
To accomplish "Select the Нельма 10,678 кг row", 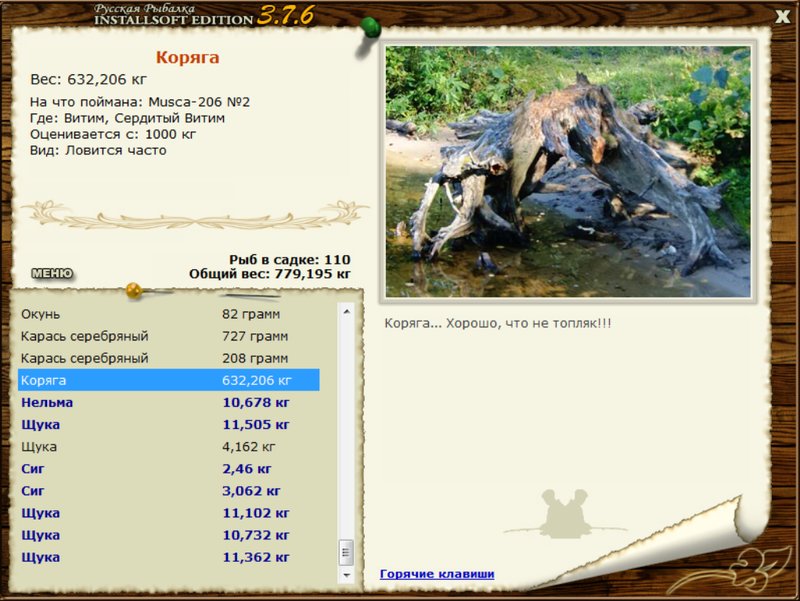I will [169, 403].
